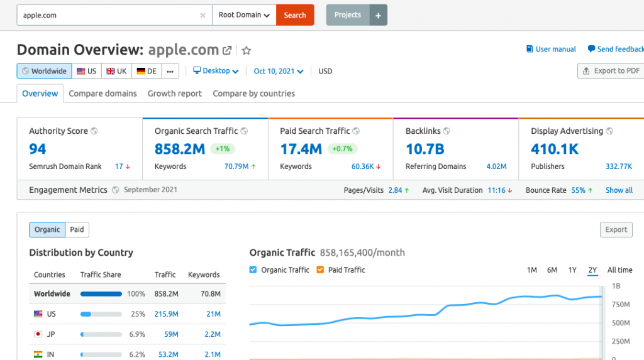Viewport: 644px width, 360px height.
Task: Click US traffic 215.9M cell
Action: tap(166, 314)
